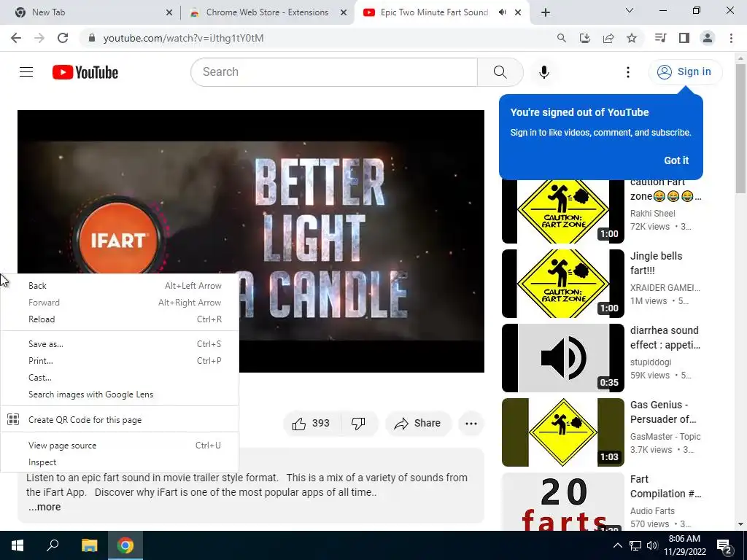747x560 pixels.
Task: Reload the page from toolbar
Action: [63, 38]
